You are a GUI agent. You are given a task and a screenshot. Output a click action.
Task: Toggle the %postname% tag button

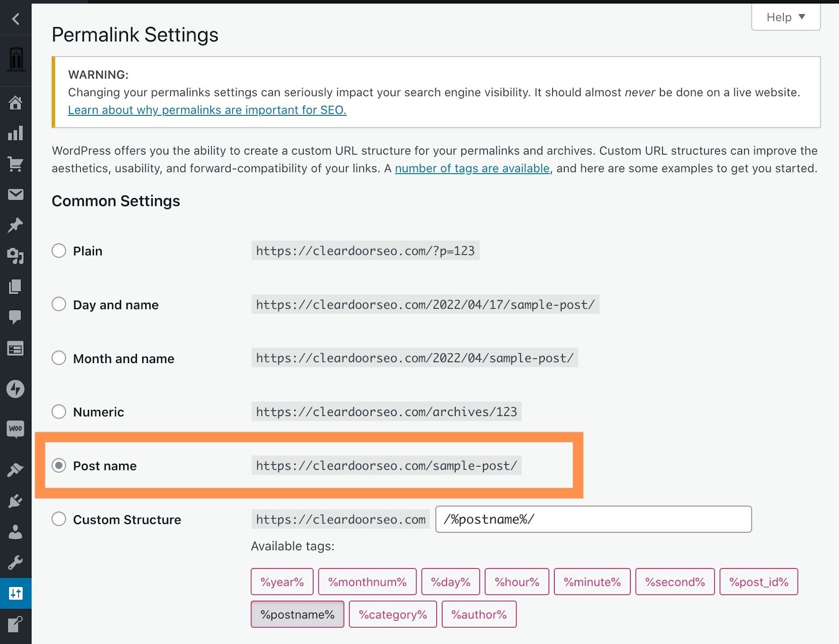[297, 614]
